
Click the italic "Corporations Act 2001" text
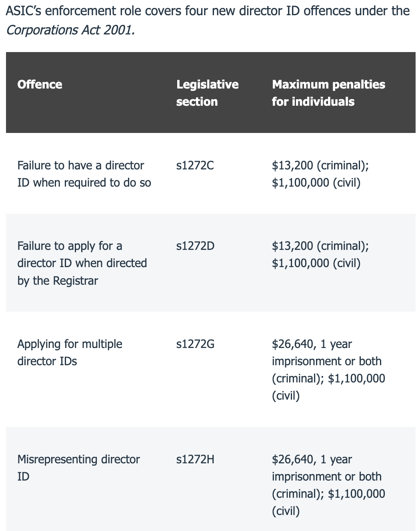tap(70, 30)
